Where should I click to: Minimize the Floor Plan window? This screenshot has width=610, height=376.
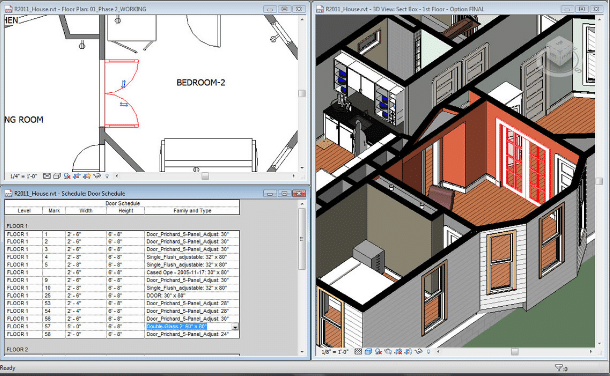[x=270, y=9]
